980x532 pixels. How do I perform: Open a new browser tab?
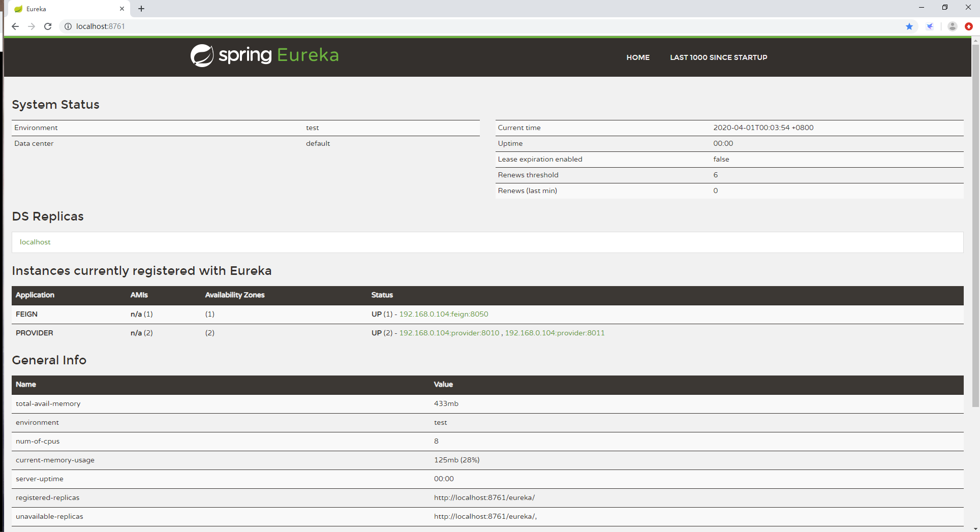coord(141,9)
